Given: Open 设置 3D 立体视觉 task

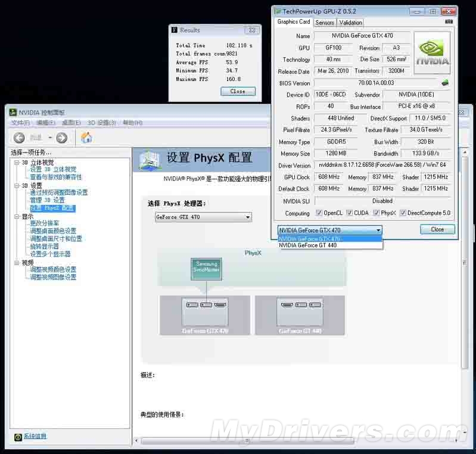Looking at the screenshot, I should pyautogui.click(x=53, y=169).
